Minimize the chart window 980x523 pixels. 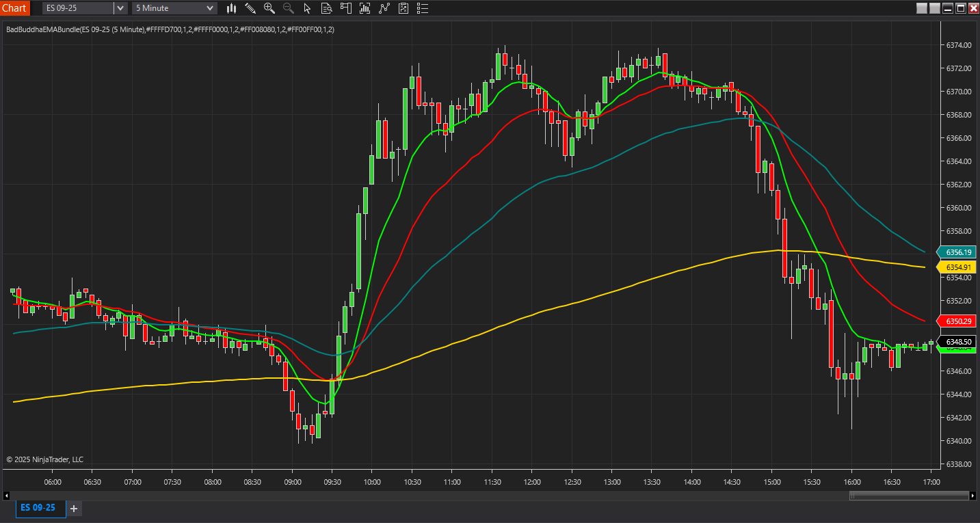click(948, 8)
